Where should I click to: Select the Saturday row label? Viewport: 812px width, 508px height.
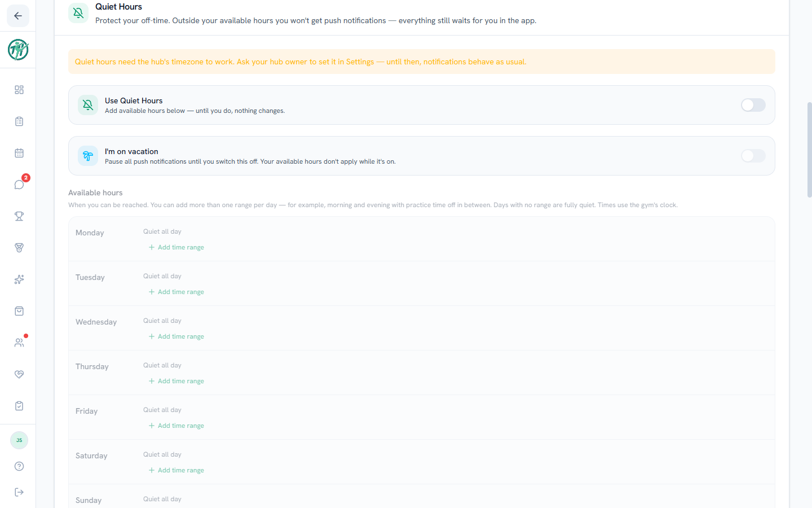[x=91, y=456]
